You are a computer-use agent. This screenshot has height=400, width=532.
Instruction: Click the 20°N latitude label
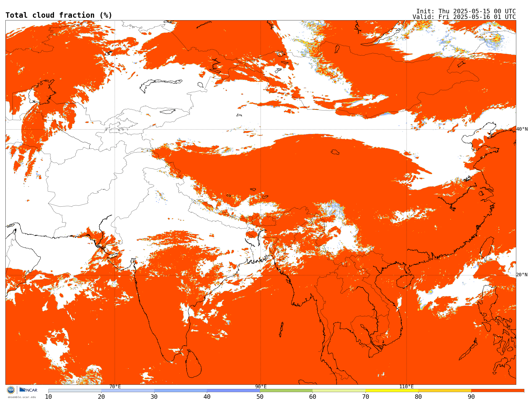(x=522, y=275)
